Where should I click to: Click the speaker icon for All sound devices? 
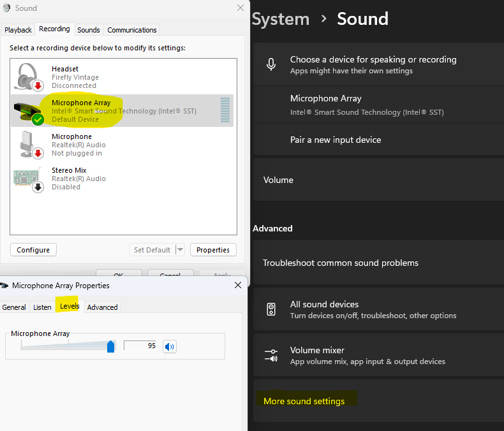(271, 309)
